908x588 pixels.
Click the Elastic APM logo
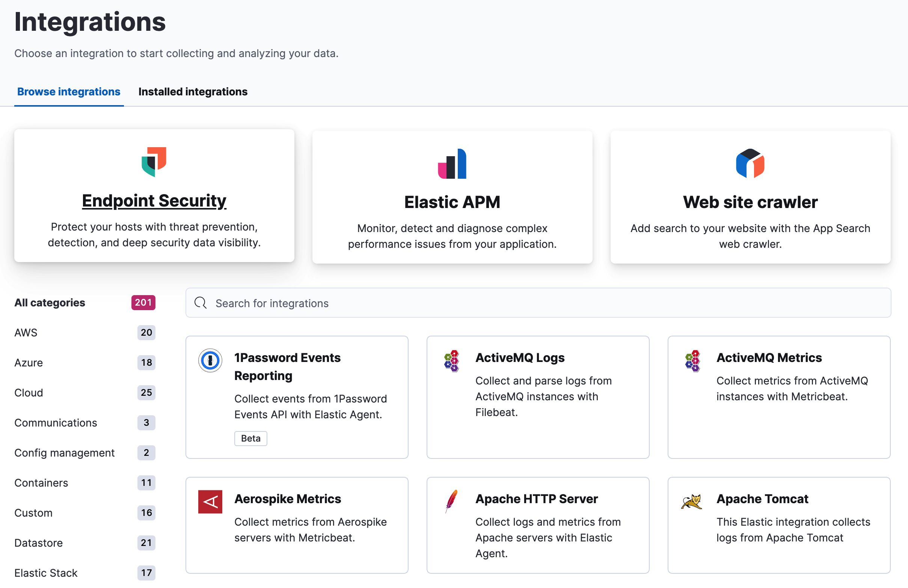[x=452, y=163]
